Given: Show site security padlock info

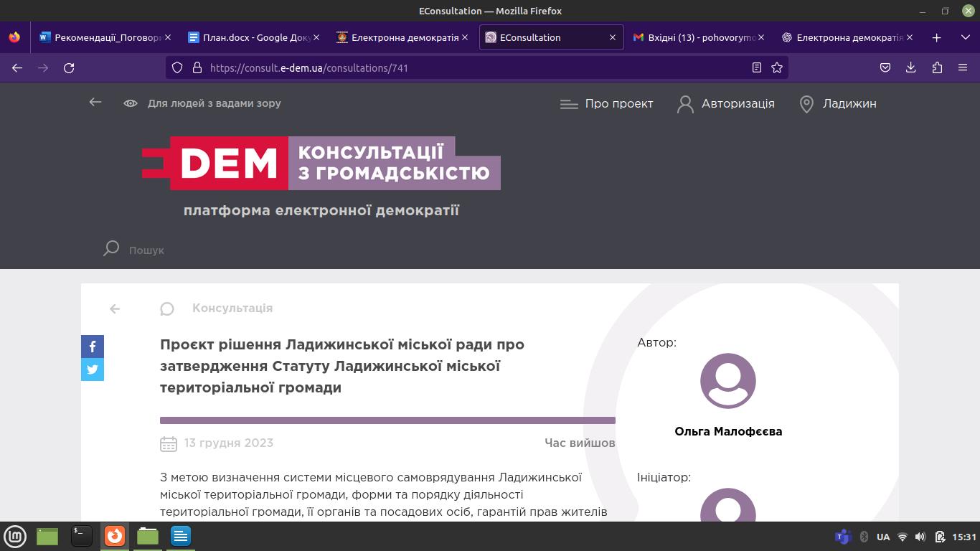Looking at the screenshot, I should tap(197, 67).
